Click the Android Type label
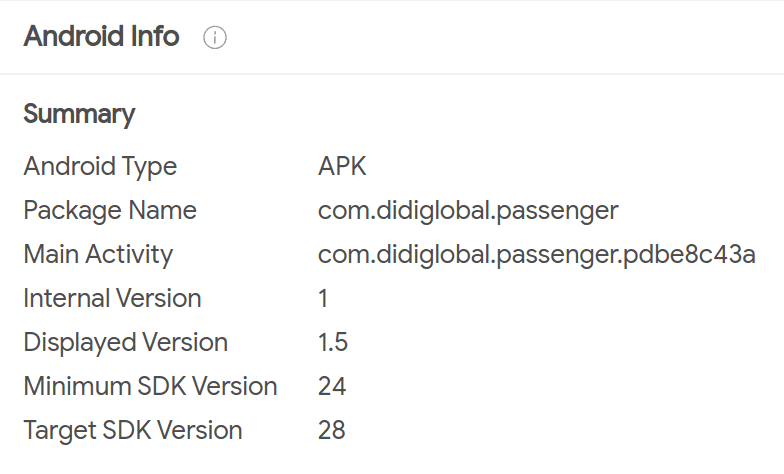Image resolution: width=784 pixels, height=474 pixels. (x=100, y=167)
